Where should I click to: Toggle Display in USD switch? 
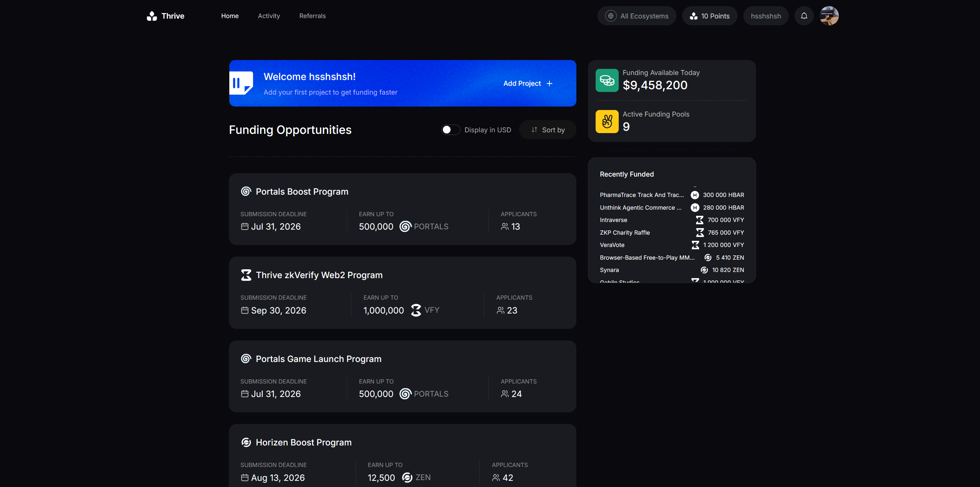pos(450,130)
